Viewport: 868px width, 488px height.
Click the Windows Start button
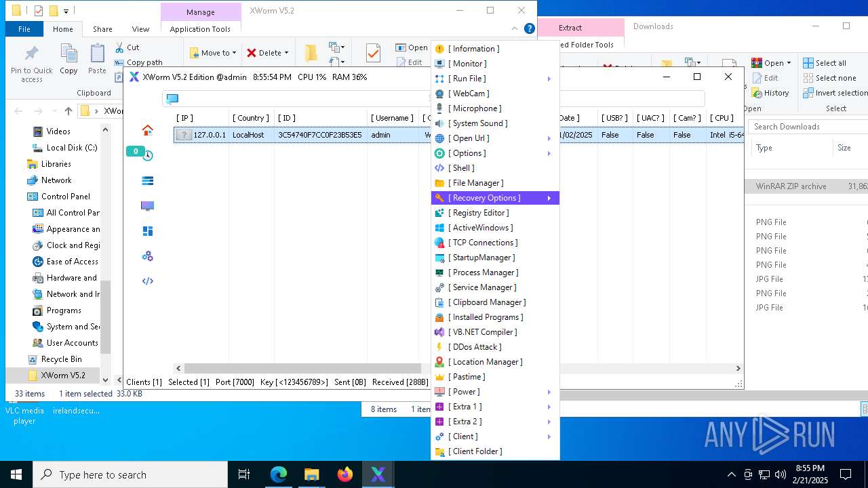click(16, 474)
